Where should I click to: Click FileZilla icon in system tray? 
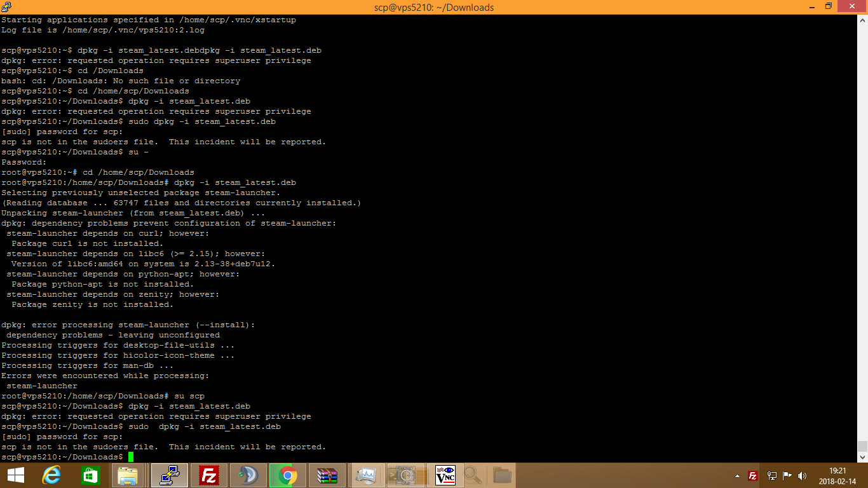tap(753, 475)
